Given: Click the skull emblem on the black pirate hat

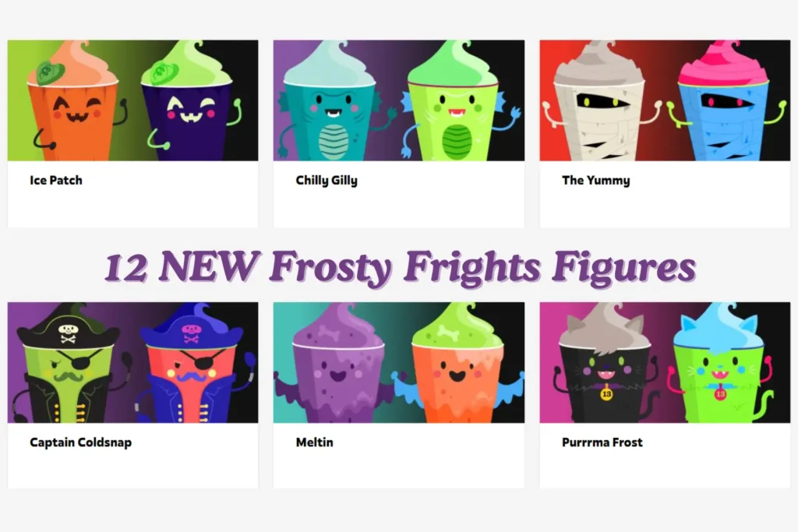Looking at the screenshot, I should tap(69, 333).
